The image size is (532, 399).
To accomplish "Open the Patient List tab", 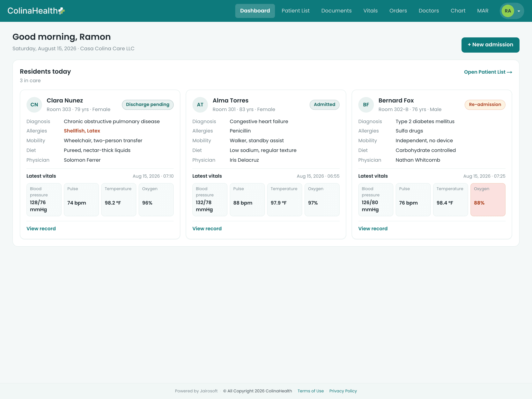I will (x=296, y=11).
